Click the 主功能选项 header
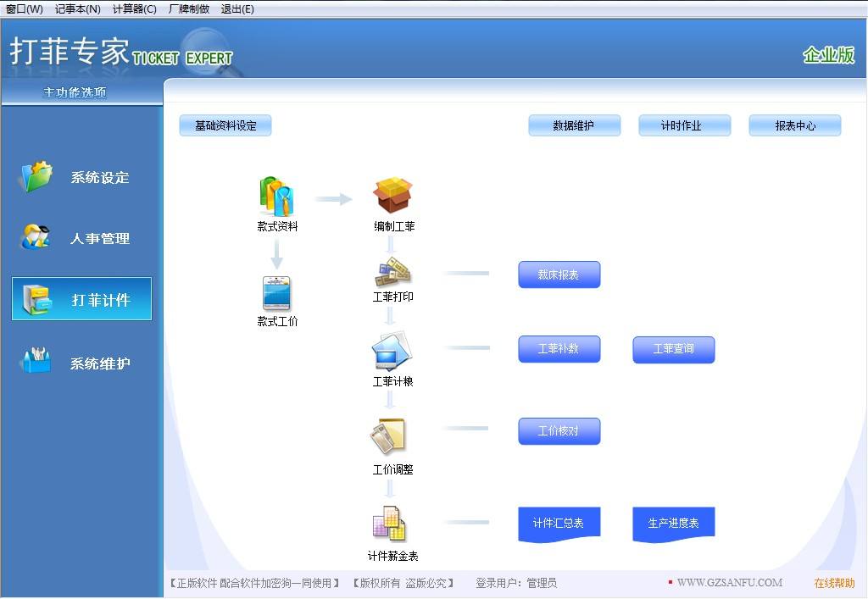Viewport: 868px width, 599px height. click(x=75, y=93)
